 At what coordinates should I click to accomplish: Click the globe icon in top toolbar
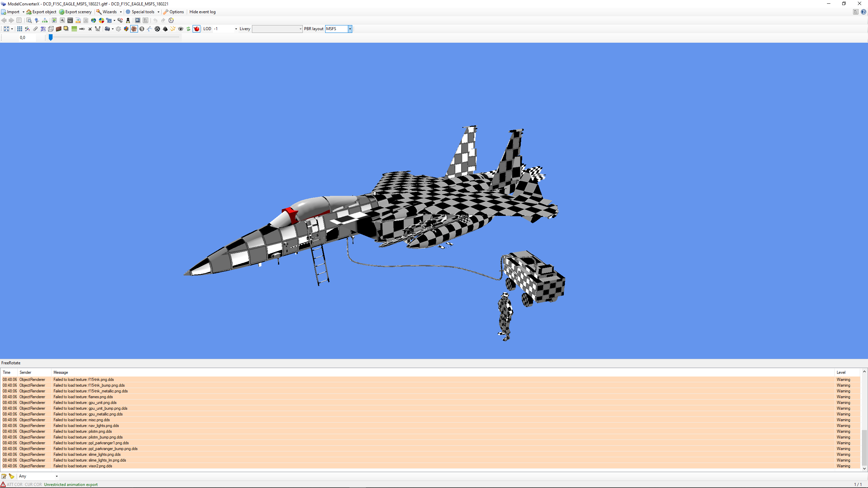pos(94,20)
